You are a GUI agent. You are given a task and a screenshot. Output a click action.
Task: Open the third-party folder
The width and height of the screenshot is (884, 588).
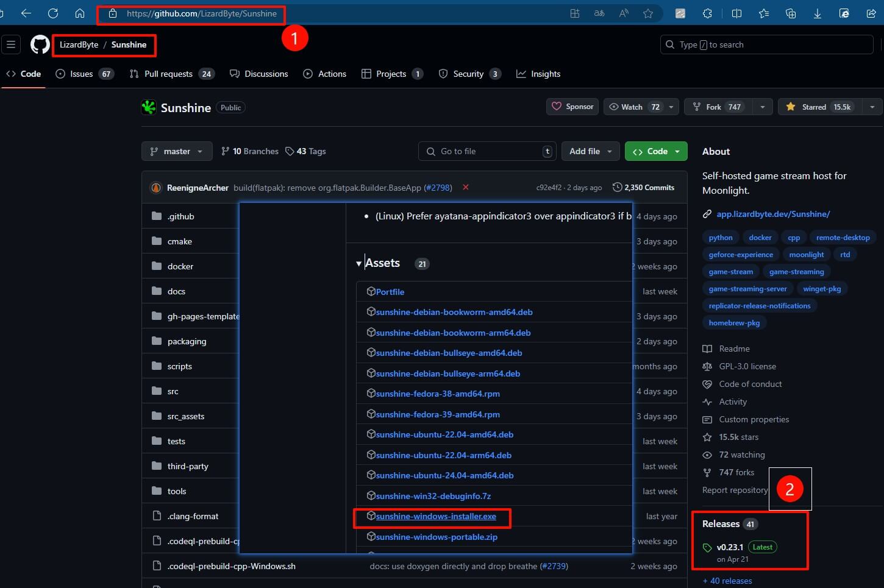tap(188, 466)
